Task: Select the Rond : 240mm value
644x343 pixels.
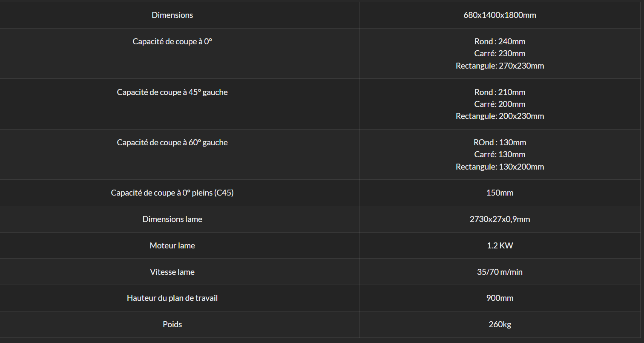Action: (x=500, y=42)
